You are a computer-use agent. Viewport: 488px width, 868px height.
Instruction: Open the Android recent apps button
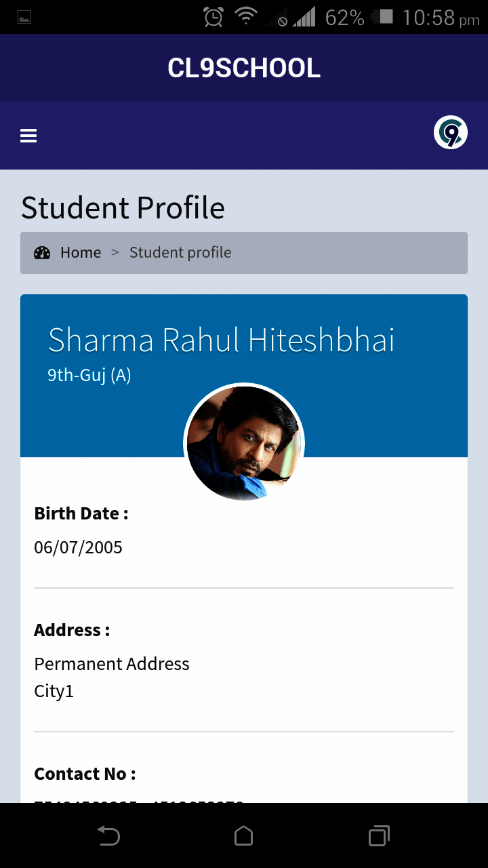[x=379, y=835]
